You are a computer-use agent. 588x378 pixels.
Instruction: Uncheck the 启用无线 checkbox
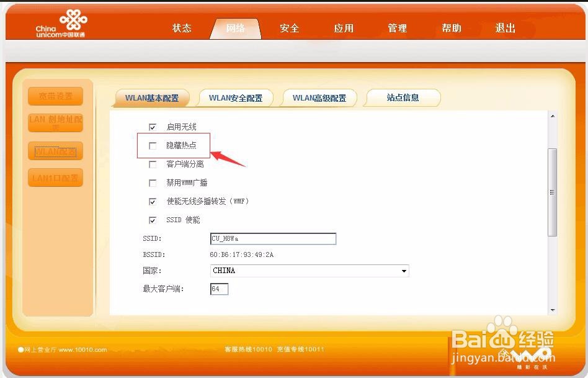click(152, 127)
